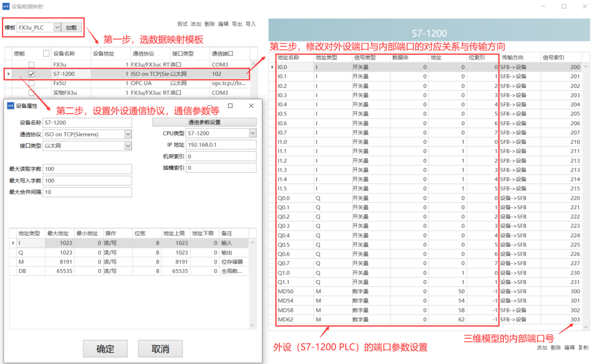
Task: Select the Q0.0 address name cell
Action: (295, 198)
